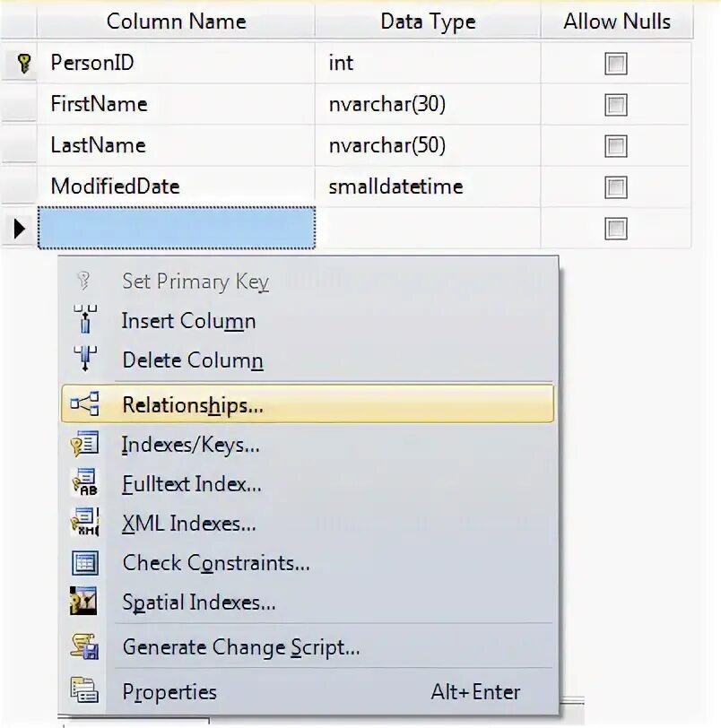Choose Generate Change Script menu entry
Image resolution: width=721 pixels, height=728 pixels.
click(x=240, y=647)
